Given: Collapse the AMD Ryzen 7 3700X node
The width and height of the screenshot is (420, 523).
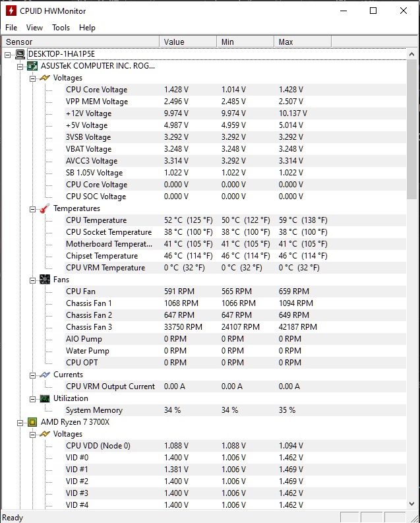Looking at the screenshot, I should coord(20,423).
